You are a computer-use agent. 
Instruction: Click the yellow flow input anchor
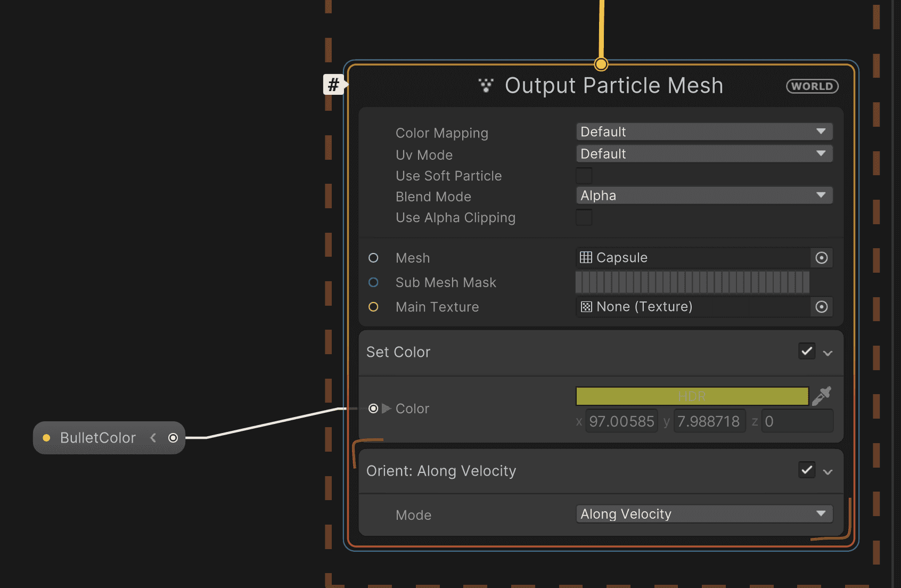click(601, 64)
